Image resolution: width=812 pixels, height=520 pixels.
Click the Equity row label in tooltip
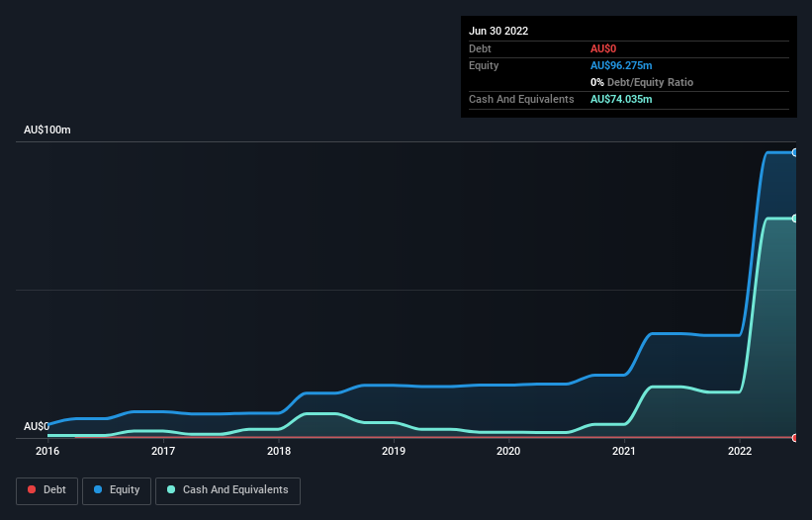484,65
